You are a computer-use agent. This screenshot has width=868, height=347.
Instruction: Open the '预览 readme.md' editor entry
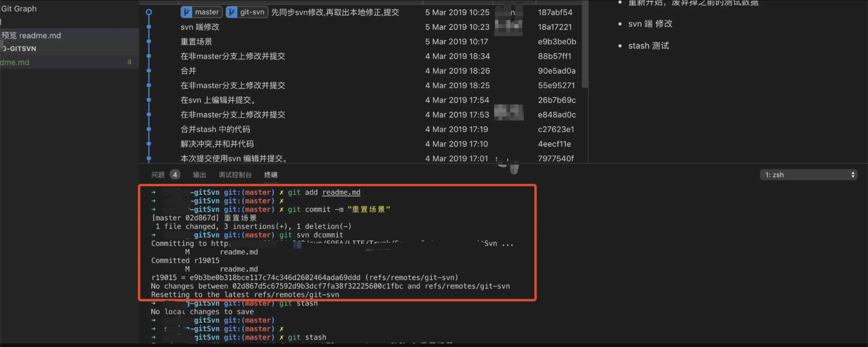click(x=31, y=35)
